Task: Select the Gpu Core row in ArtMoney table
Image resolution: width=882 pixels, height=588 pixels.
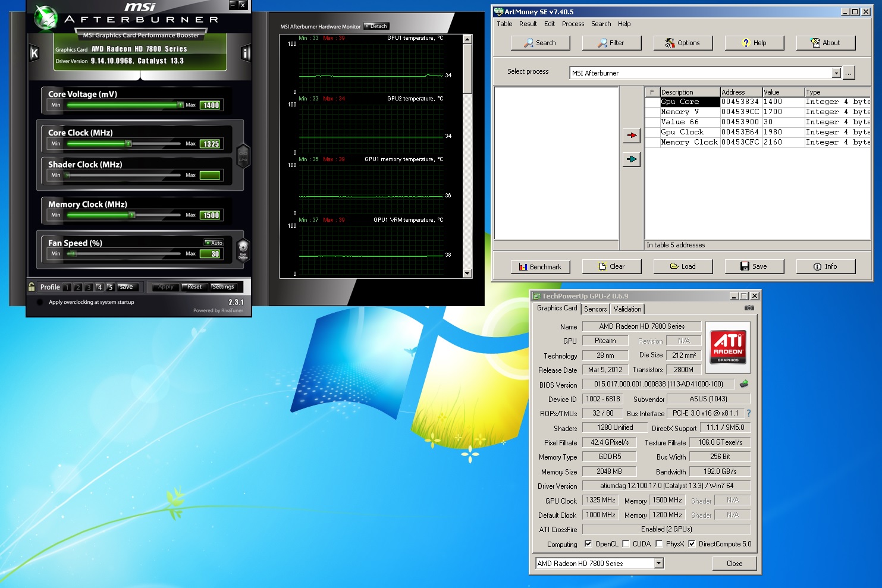Action: [x=757, y=102]
